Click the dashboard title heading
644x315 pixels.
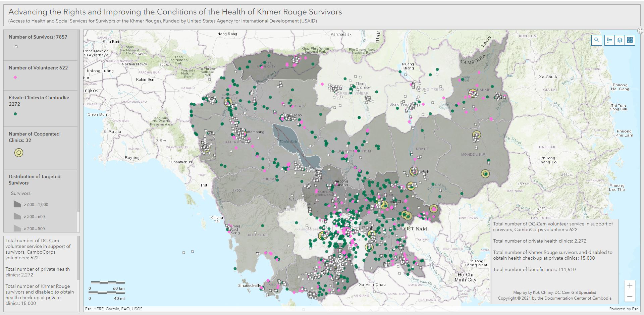(175, 12)
